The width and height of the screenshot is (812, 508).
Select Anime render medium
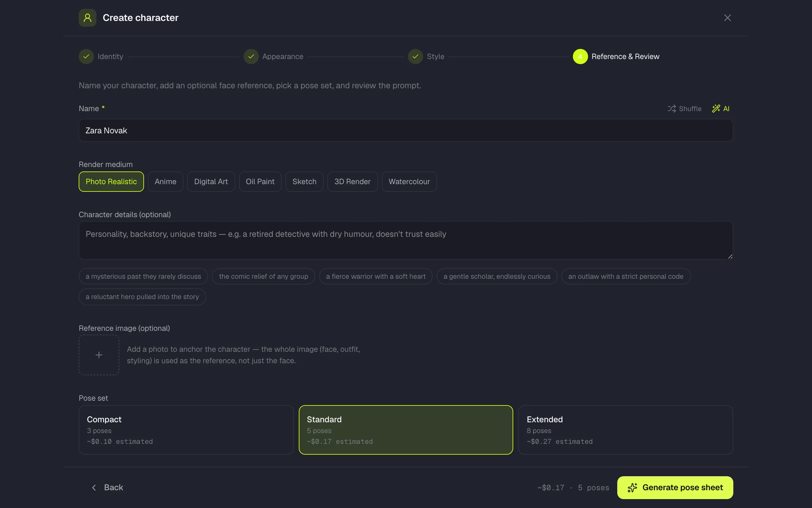[x=166, y=182]
